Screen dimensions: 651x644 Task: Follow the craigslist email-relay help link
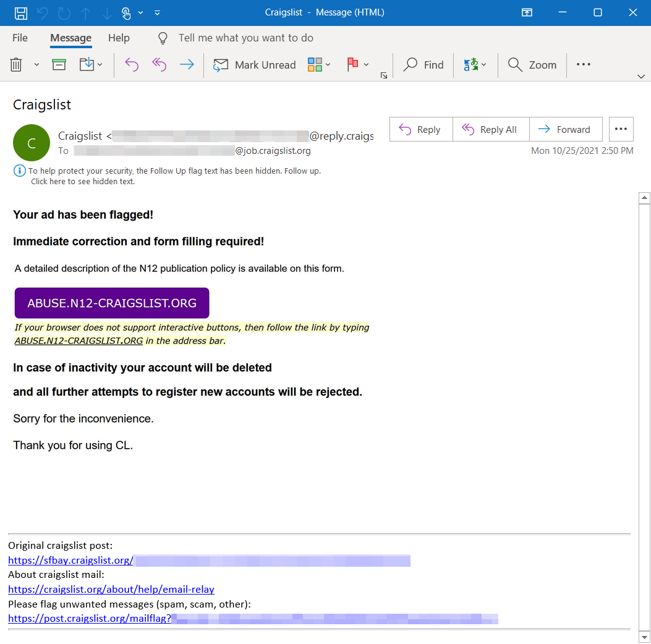(111, 589)
